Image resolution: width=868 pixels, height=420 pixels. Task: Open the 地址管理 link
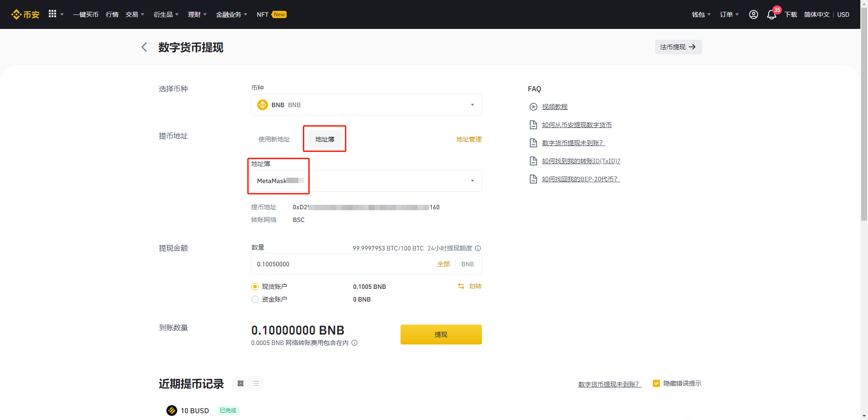pyautogui.click(x=469, y=139)
